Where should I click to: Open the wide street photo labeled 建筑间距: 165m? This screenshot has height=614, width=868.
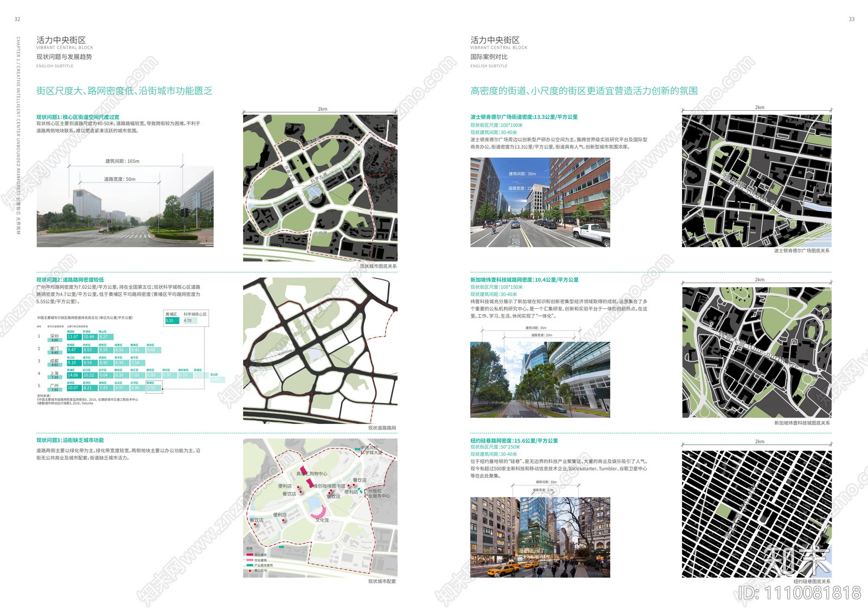[125, 207]
